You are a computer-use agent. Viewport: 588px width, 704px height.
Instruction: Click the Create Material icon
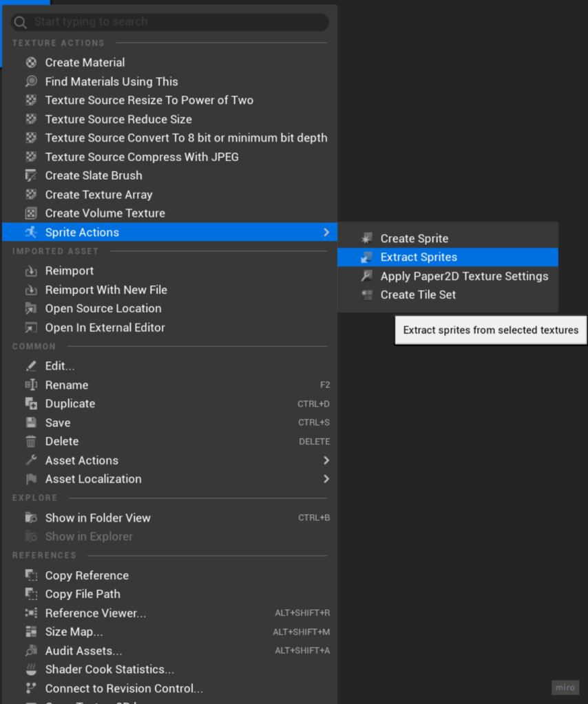coord(31,63)
